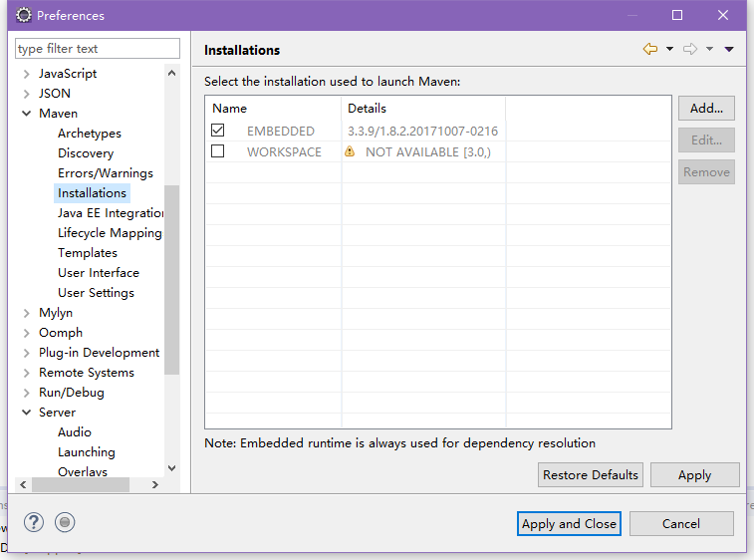The height and width of the screenshot is (560, 754).
Task: Click the Details column header
Action: pos(423,109)
